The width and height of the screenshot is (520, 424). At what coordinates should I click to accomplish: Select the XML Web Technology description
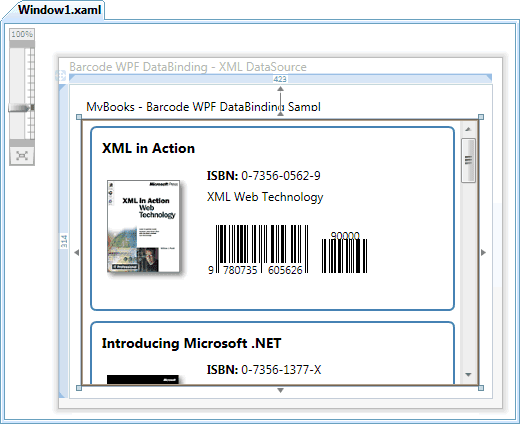[265, 197]
